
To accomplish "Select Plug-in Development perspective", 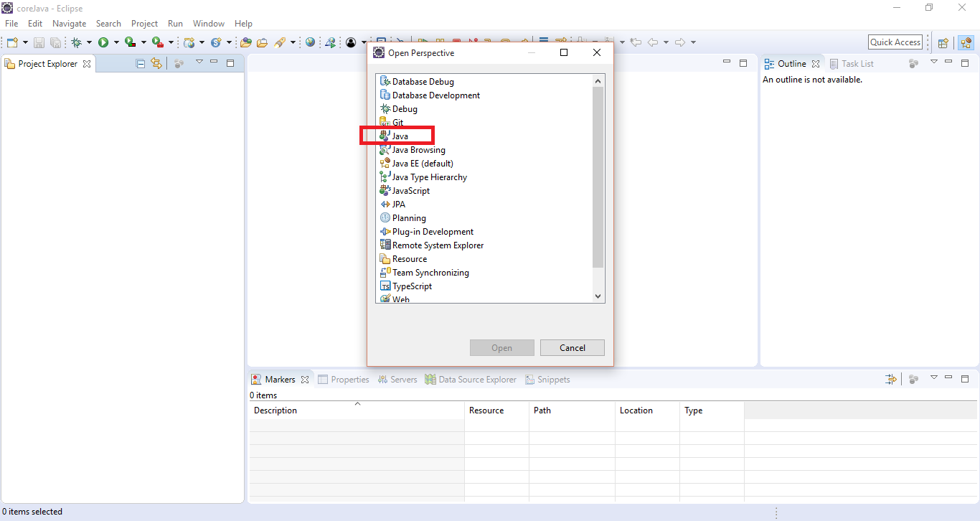I will 427,232.
